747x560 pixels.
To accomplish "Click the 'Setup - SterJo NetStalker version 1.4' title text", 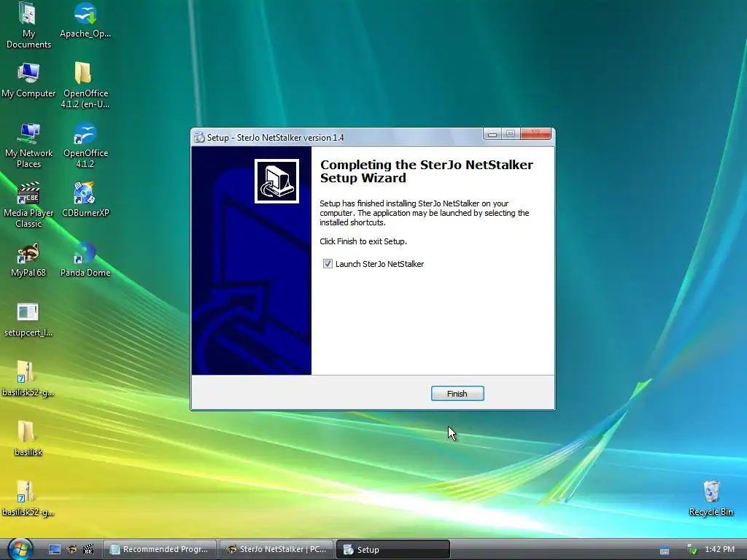I will coord(275,138).
